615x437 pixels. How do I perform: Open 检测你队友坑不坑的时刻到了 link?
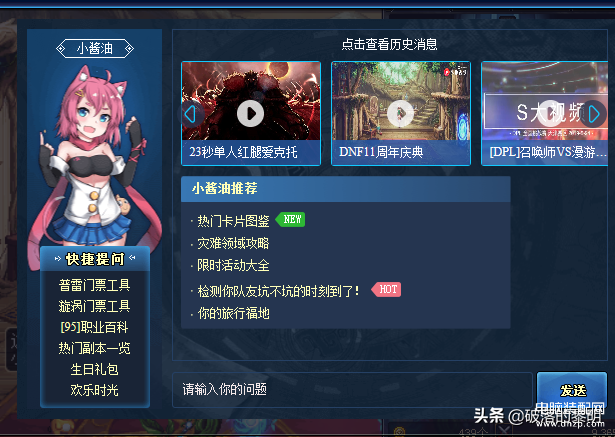click(x=278, y=291)
